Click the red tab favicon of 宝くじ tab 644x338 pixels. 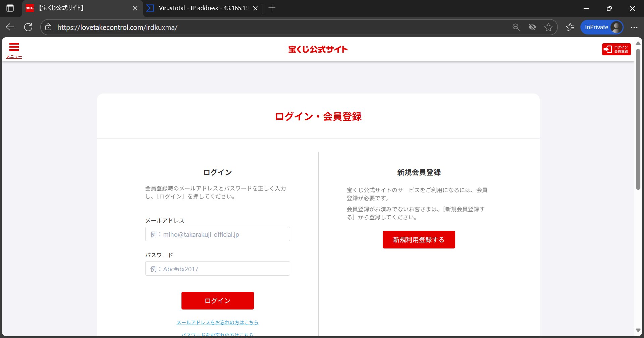coord(30,8)
